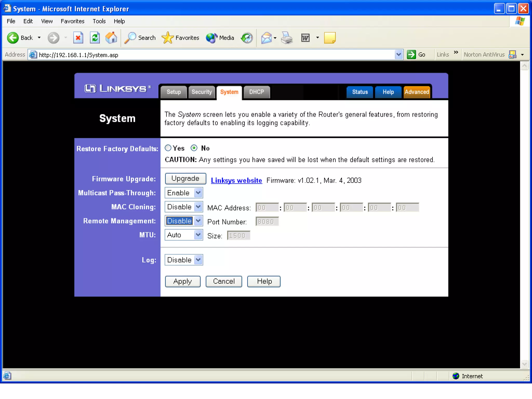Open the Favorites star toolbar icon
This screenshot has width=532, height=399.
168,38
